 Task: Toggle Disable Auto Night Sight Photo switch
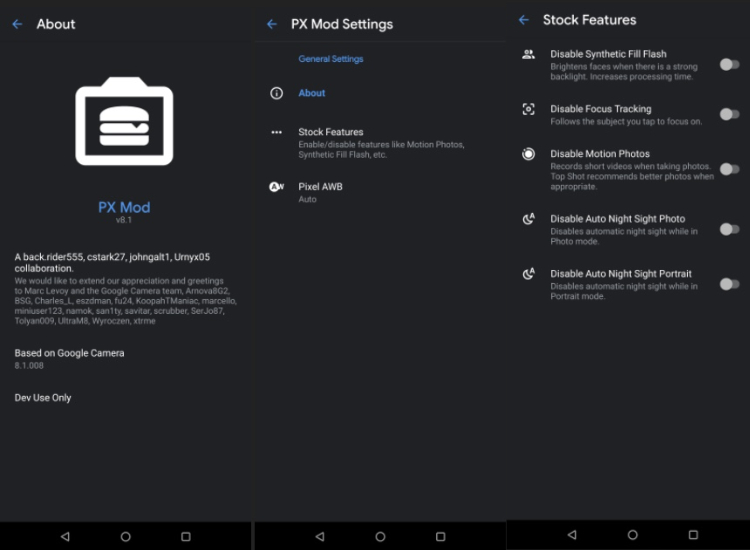[729, 229]
